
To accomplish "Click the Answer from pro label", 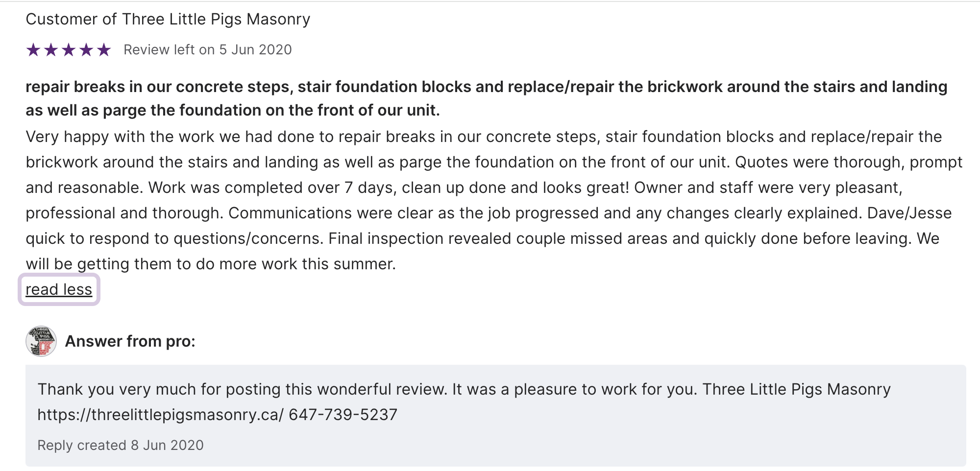I will 130,341.
